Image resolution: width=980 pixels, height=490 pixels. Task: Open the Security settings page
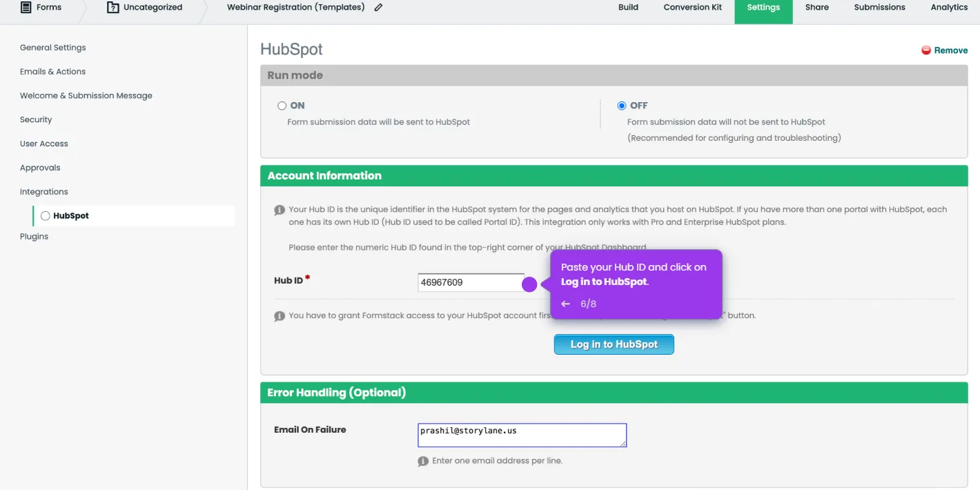36,119
